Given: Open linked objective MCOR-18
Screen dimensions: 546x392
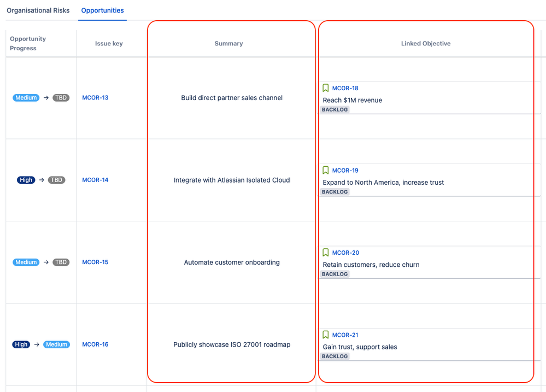Looking at the screenshot, I should click(345, 88).
